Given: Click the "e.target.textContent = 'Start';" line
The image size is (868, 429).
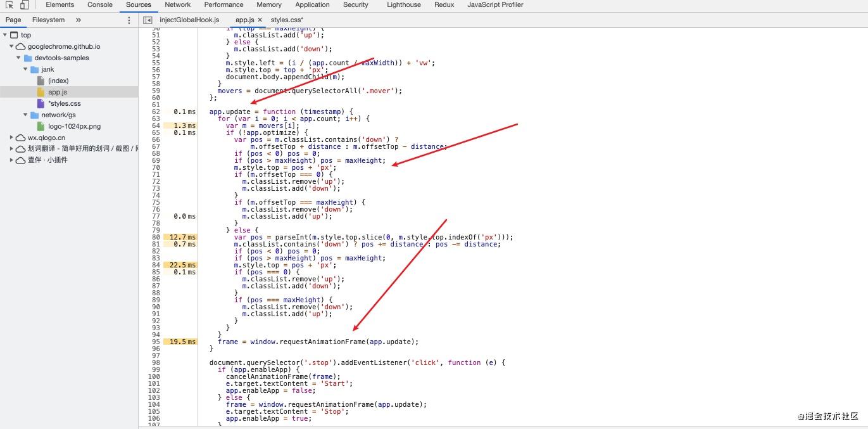Looking at the screenshot, I should click(289, 384).
